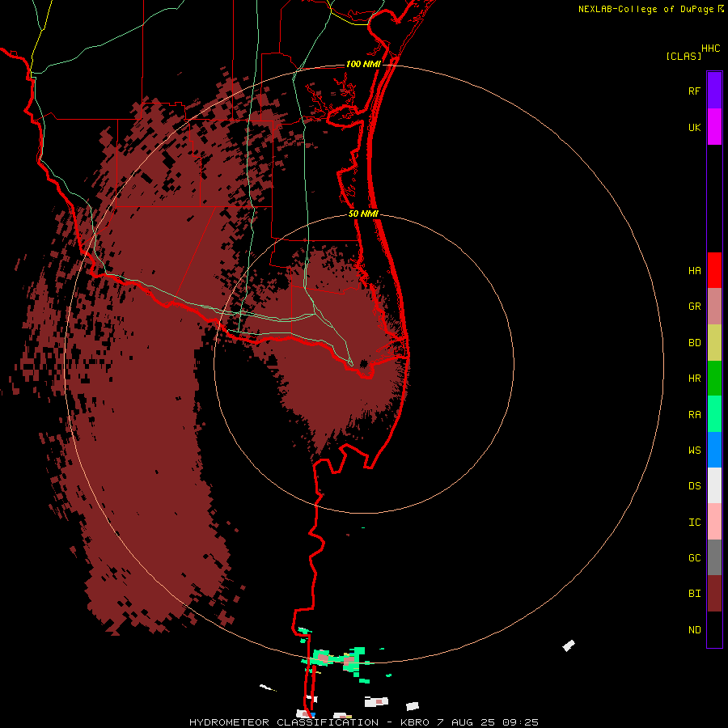Image resolution: width=728 pixels, height=728 pixels.
Task: Select the GR legend color block
Action: [714, 307]
